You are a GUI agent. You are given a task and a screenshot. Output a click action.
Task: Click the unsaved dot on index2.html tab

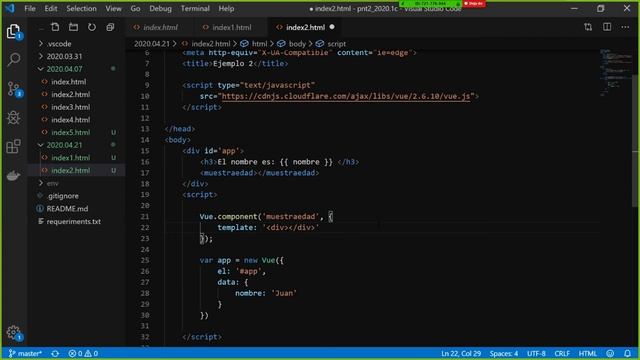coord(332,27)
